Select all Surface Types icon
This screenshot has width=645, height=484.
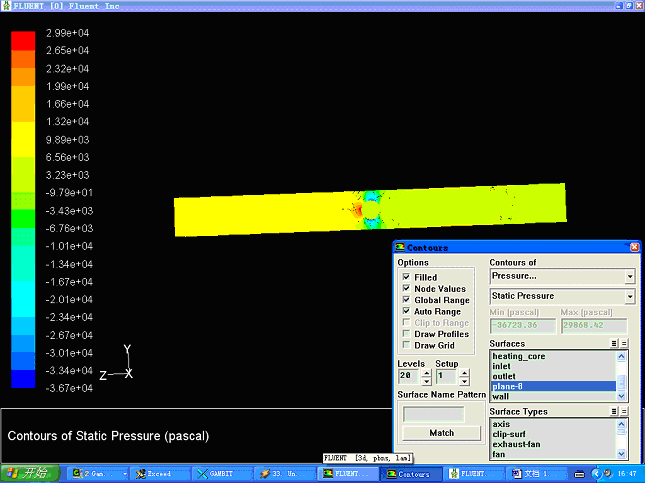point(615,412)
